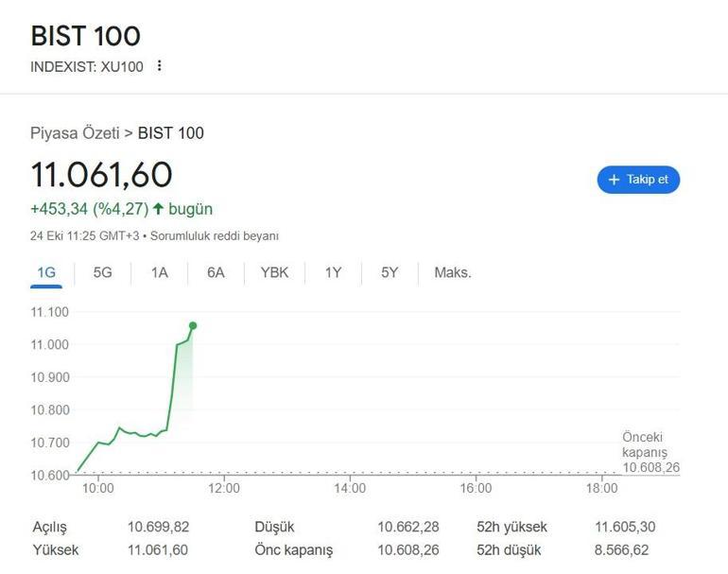Open the YBK year-to-date tab

pyautogui.click(x=274, y=272)
